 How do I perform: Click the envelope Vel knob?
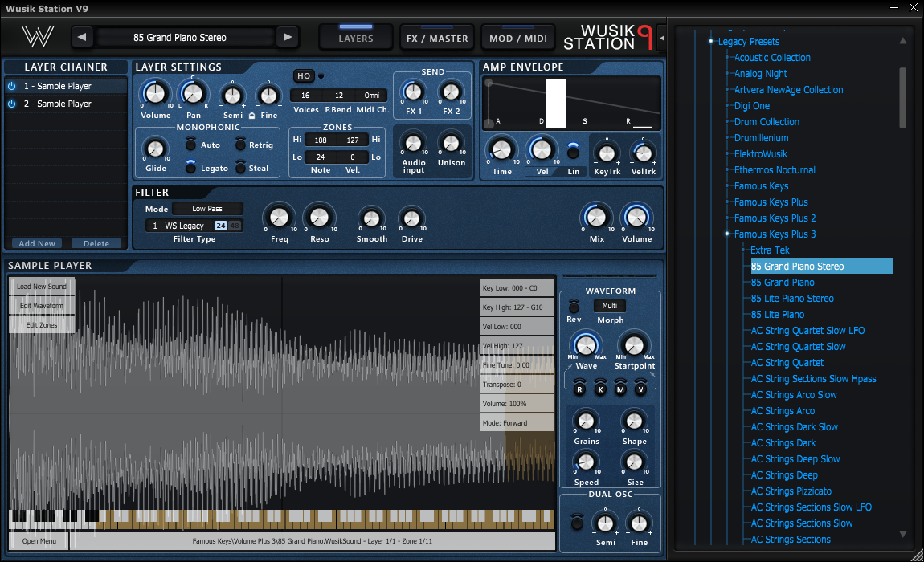(542, 150)
